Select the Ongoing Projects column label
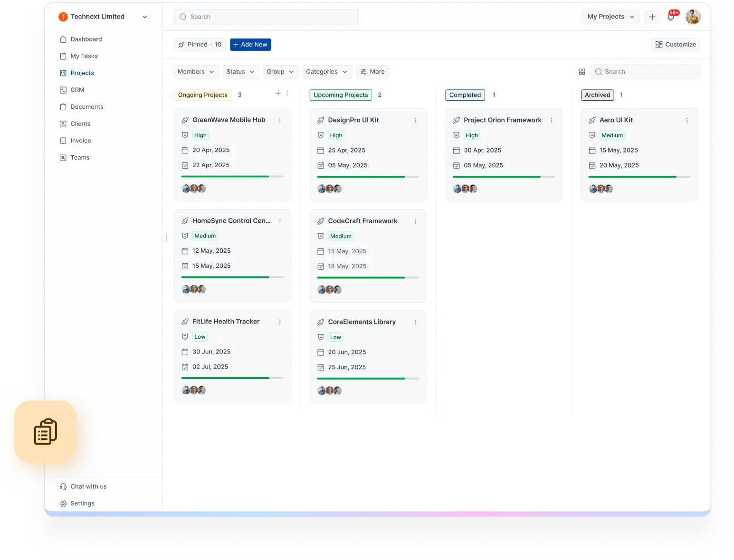The width and height of the screenshot is (734, 560). click(203, 95)
